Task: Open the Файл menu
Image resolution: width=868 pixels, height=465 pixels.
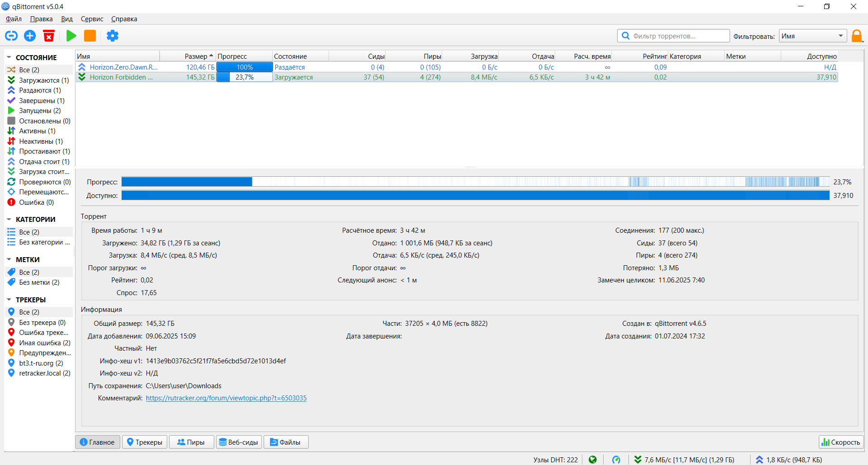Action: pos(14,19)
